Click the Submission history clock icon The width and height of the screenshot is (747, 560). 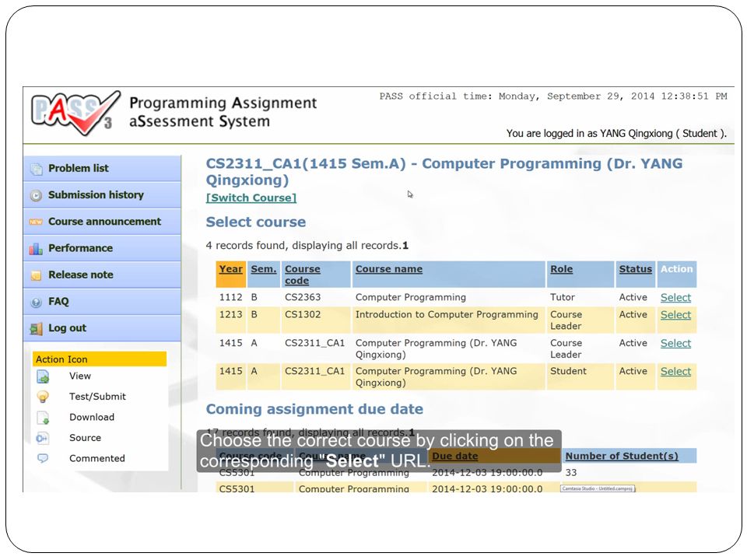[x=36, y=195]
